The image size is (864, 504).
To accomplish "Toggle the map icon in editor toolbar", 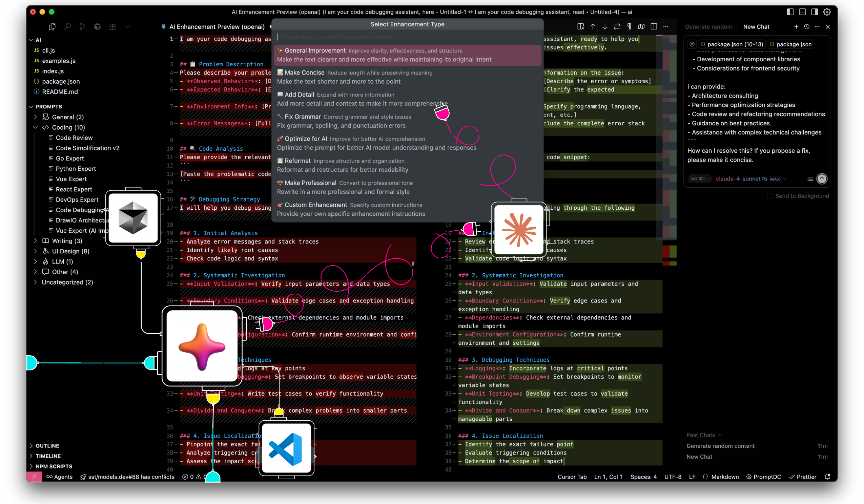I will [641, 26].
